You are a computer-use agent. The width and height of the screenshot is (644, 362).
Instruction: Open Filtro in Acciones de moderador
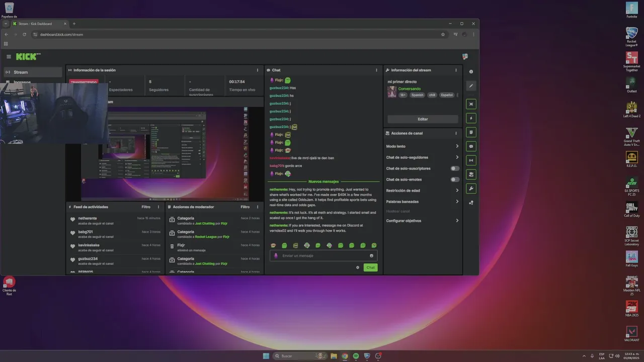click(245, 207)
